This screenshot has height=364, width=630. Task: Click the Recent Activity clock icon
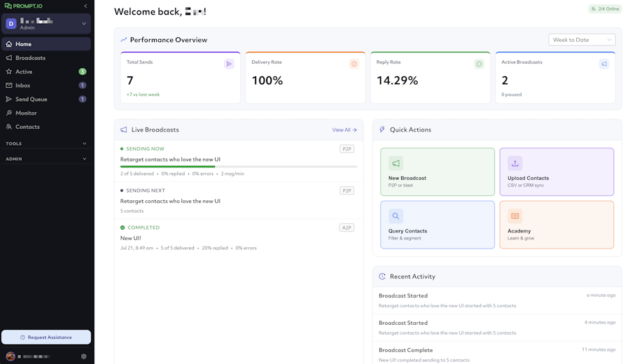[x=382, y=276]
